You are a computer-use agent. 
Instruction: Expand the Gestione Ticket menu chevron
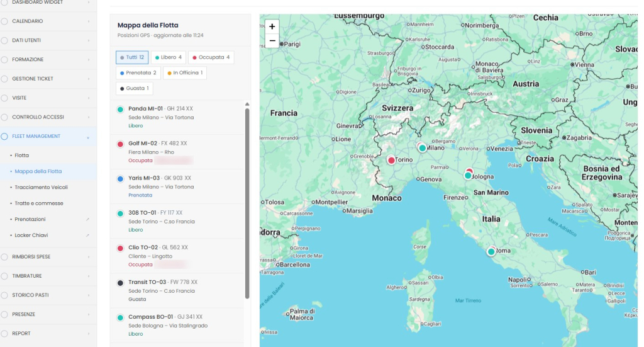[88, 79]
